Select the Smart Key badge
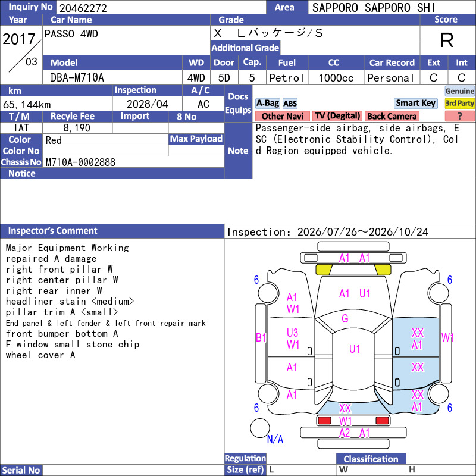The width and height of the screenshot is (476, 476). click(415, 103)
